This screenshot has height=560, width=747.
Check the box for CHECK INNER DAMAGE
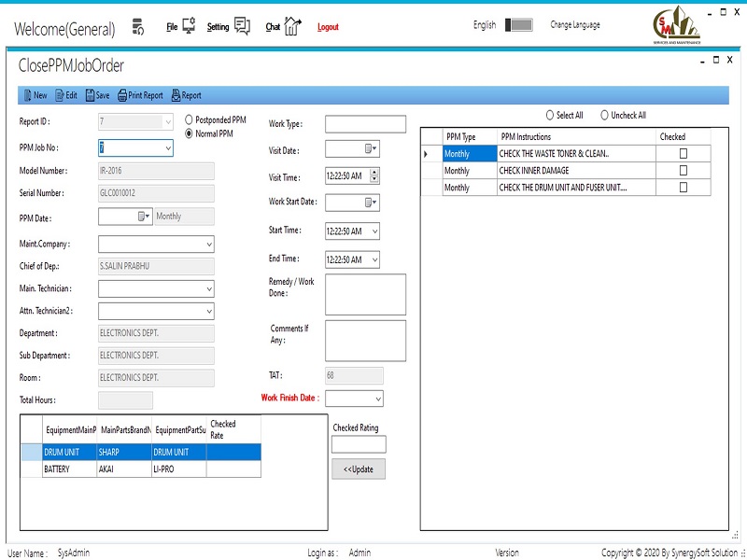tap(683, 171)
